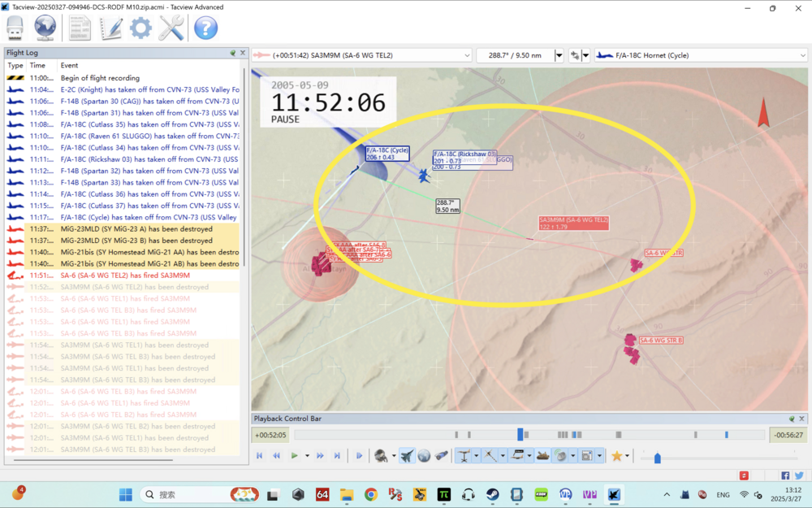Open Steam from the taskbar
812x508 pixels.
(x=492, y=494)
